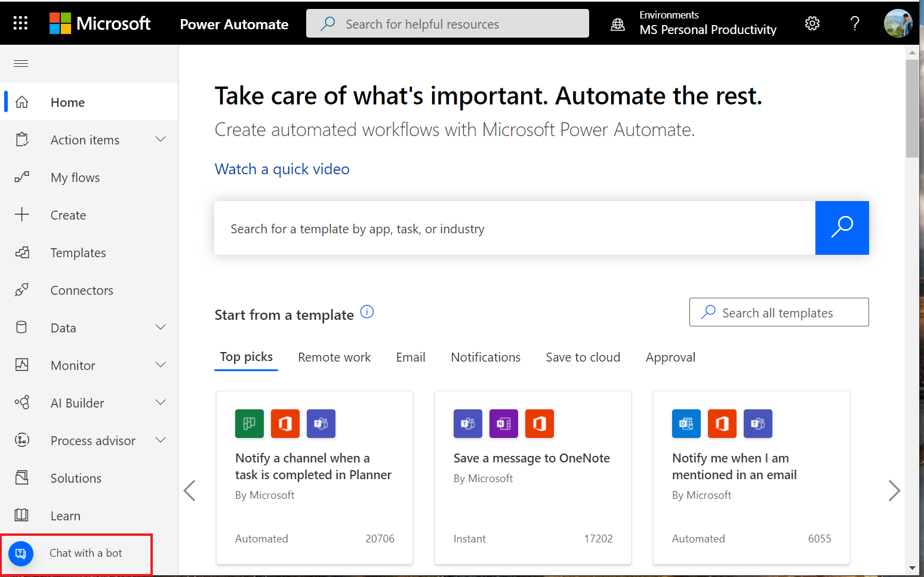Expand the Action items chevron

point(161,139)
